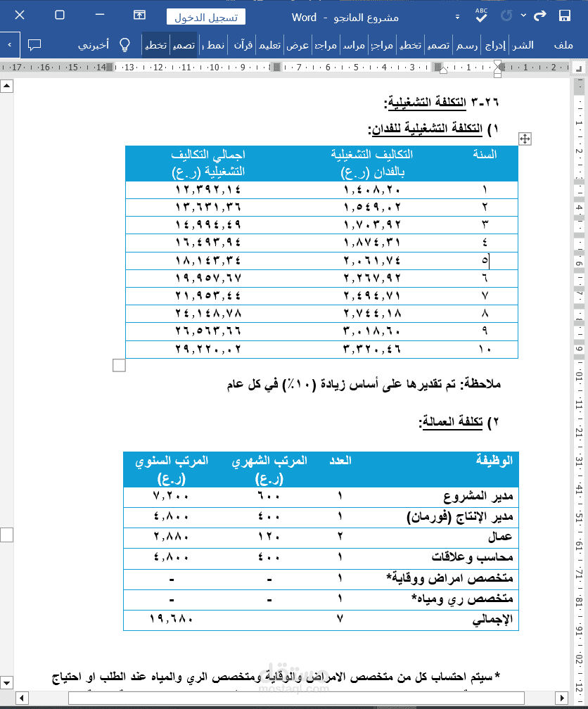Screen dimensions: 588x709
Task: Click the cell ١,٨٧٤,٣١
Action: 372,243
